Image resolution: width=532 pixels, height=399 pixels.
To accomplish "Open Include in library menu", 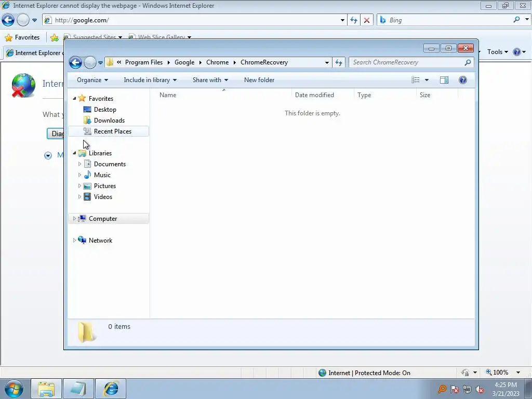I will [150, 80].
